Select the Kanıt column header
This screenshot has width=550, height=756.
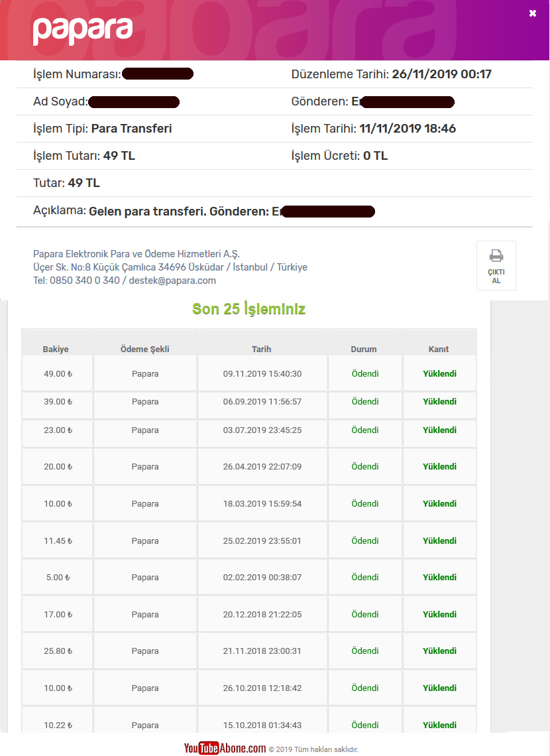tap(439, 349)
